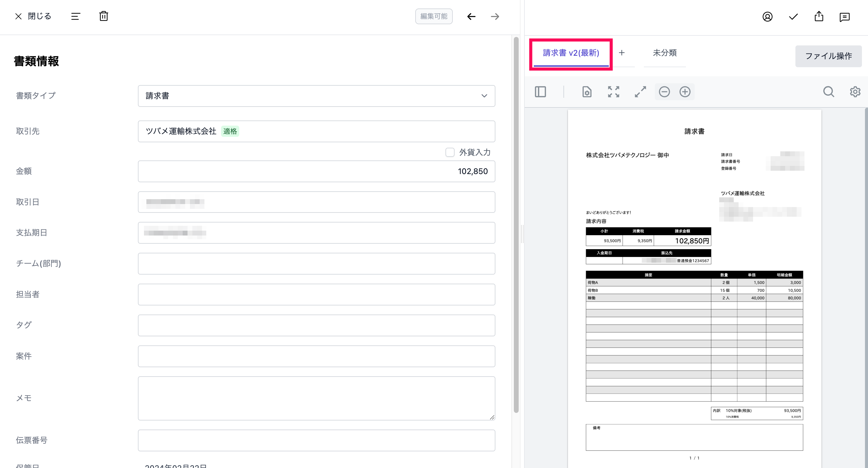The width and height of the screenshot is (868, 468).
Task: Toggle the PDF viewer sidebar panel
Action: pyautogui.click(x=540, y=92)
